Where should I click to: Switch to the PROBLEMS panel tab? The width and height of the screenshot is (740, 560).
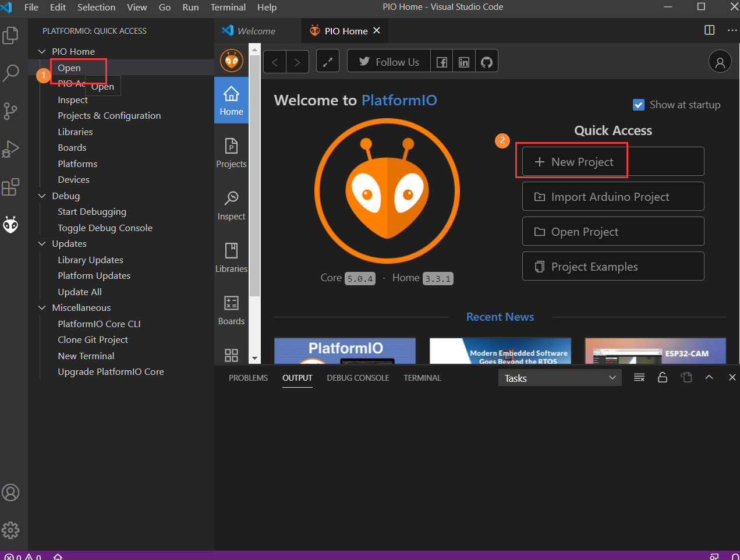click(248, 378)
